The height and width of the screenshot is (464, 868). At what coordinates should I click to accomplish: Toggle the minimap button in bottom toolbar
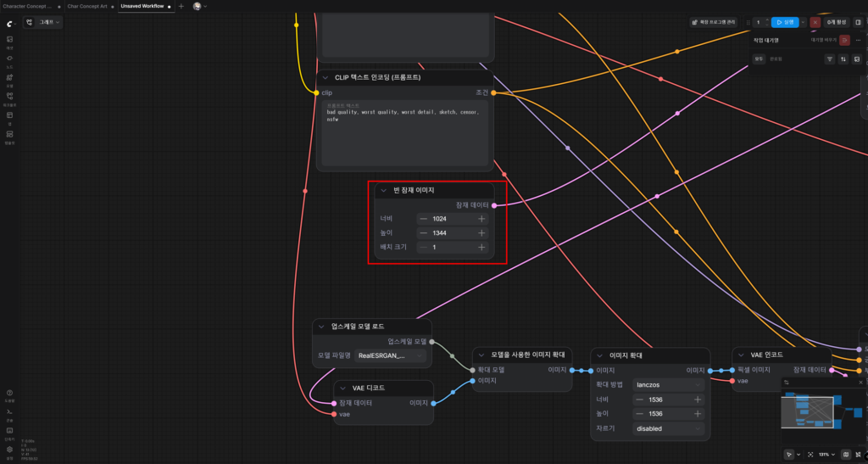click(846, 455)
